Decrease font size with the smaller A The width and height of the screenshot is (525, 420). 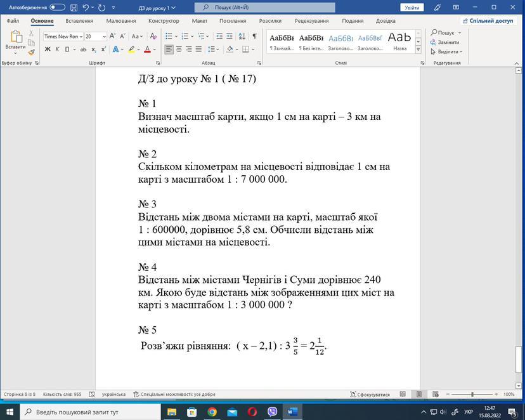122,36
